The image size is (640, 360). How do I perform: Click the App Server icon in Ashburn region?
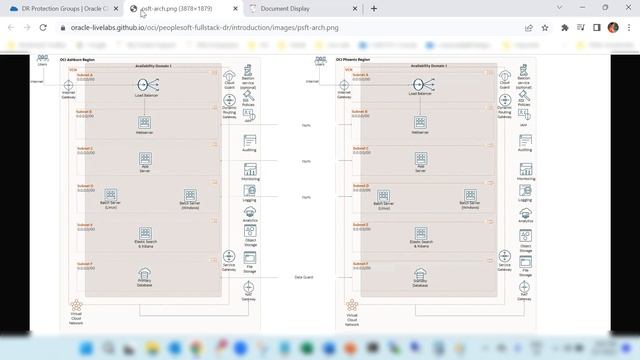[145, 158]
